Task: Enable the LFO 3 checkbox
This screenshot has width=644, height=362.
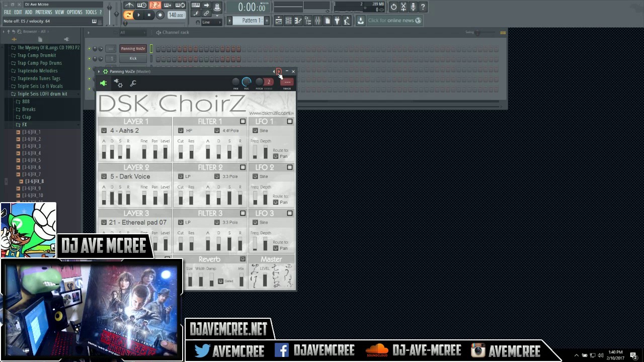Action: 290,213
